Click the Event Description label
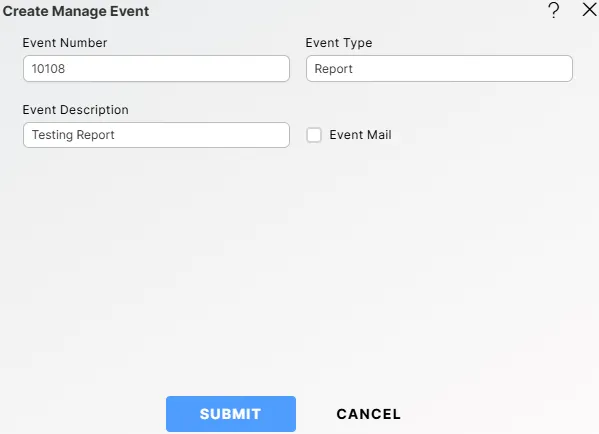 pyautogui.click(x=75, y=110)
